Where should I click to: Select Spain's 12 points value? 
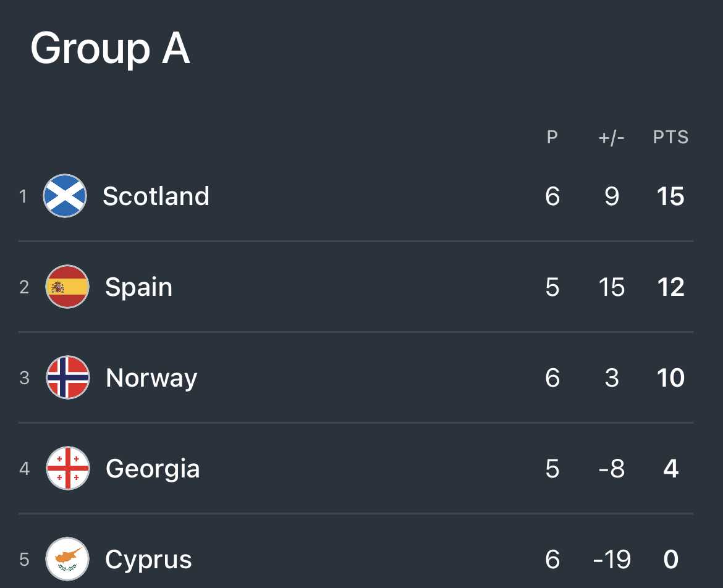coord(671,287)
